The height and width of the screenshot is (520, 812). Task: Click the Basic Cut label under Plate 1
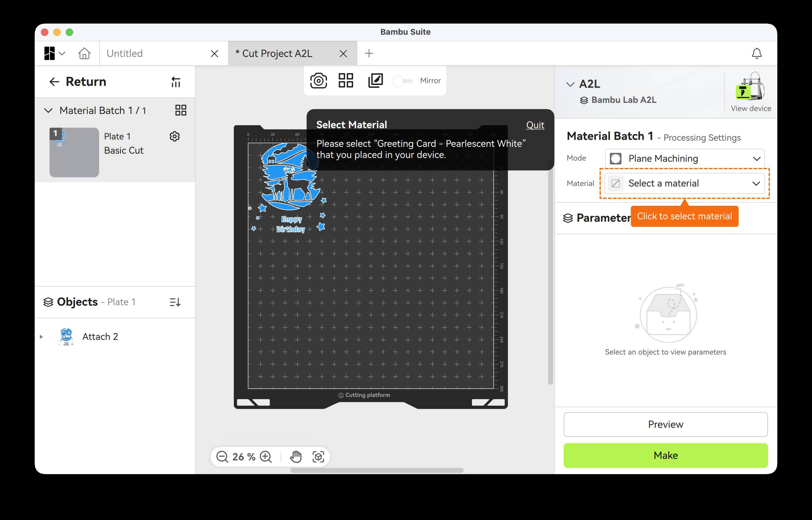[124, 151]
